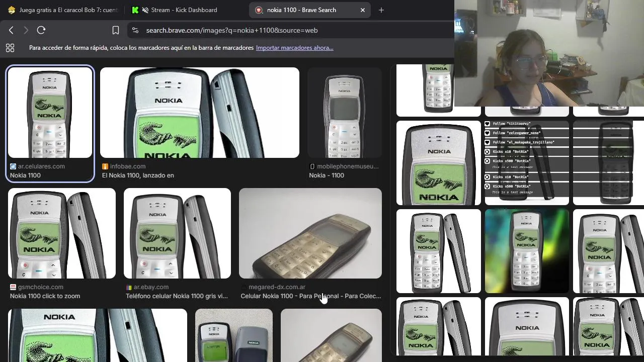The image size is (644, 362).
Task: Open side panel aurora-background Nokia image
Action: tap(527, 251)
